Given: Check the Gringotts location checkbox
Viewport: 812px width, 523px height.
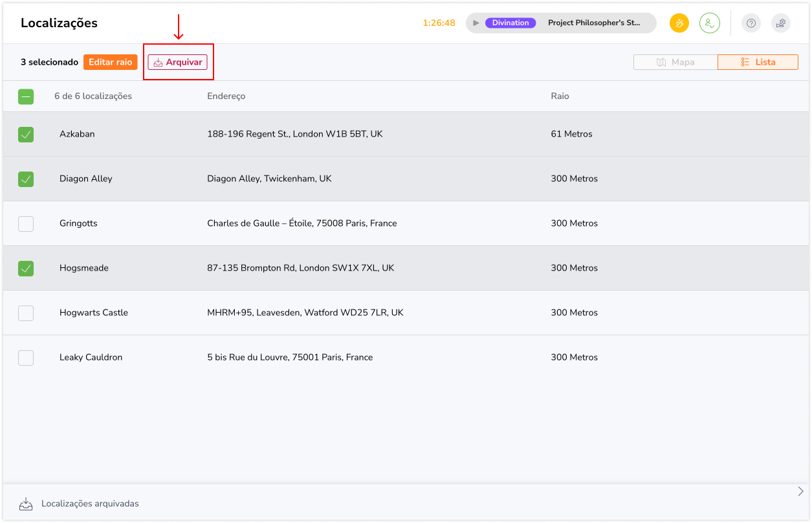Looking at the screenshot, I should click(26, 223).
